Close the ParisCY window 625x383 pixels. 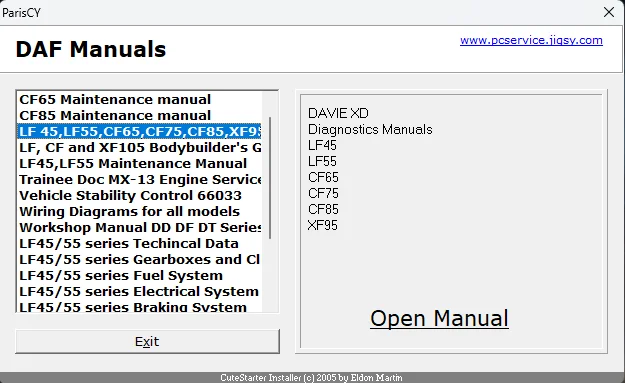pos(609,12)
